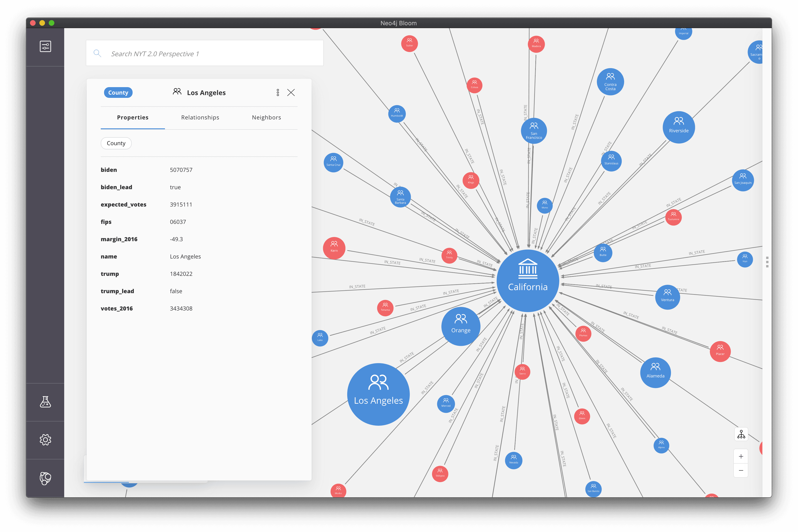Close the Los Angeles properties card
The image size is (798, 532).
tap(291, 93)
